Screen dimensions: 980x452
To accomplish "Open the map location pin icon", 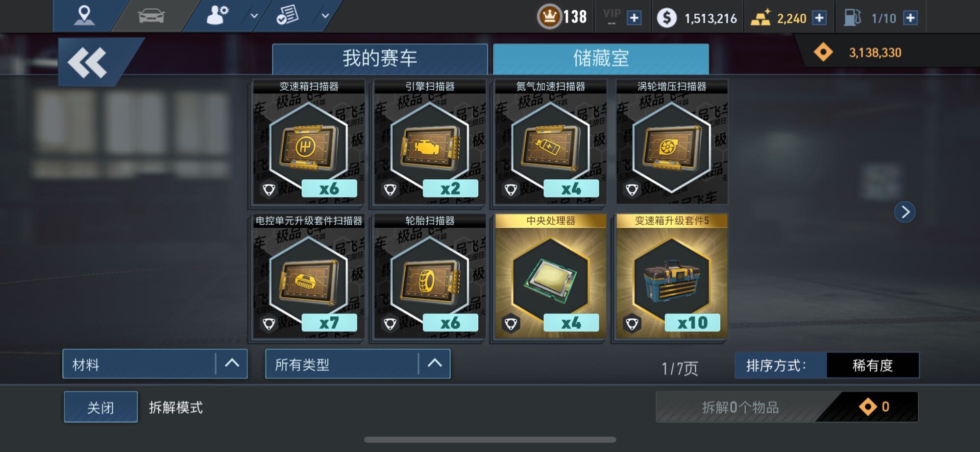I will 84,15.
